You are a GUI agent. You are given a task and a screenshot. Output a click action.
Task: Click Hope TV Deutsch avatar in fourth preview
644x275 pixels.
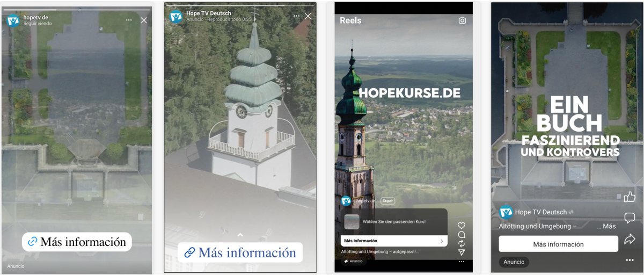click(506, 212)
